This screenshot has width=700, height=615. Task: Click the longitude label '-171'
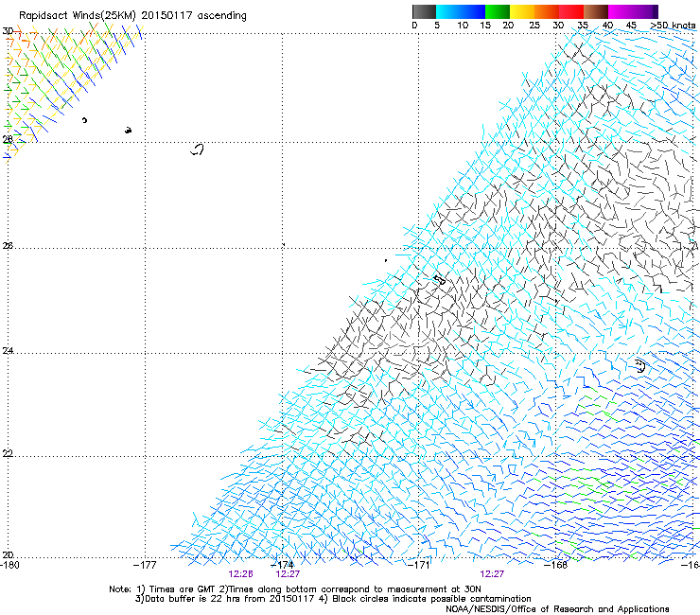tap(419, 565)
